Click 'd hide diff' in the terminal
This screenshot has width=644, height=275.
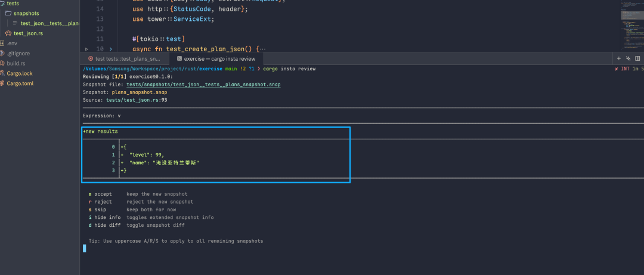[x=104, y=225]
